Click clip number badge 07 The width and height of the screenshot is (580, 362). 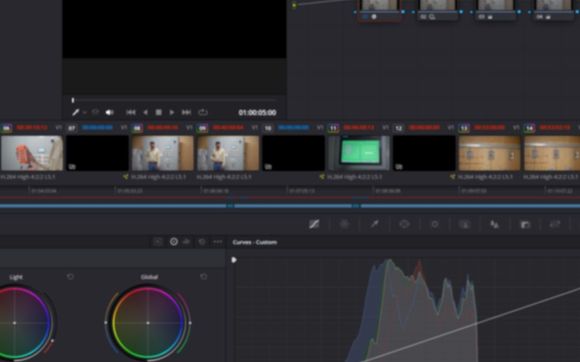tap(72, 128)
